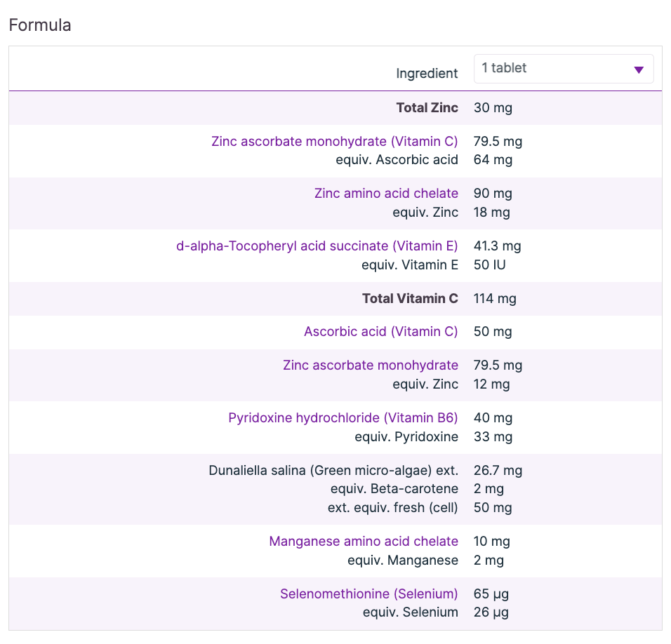Click the 50 IU Vitamin E value
Screen dimensions: 671x644
(x=489, y=265)
